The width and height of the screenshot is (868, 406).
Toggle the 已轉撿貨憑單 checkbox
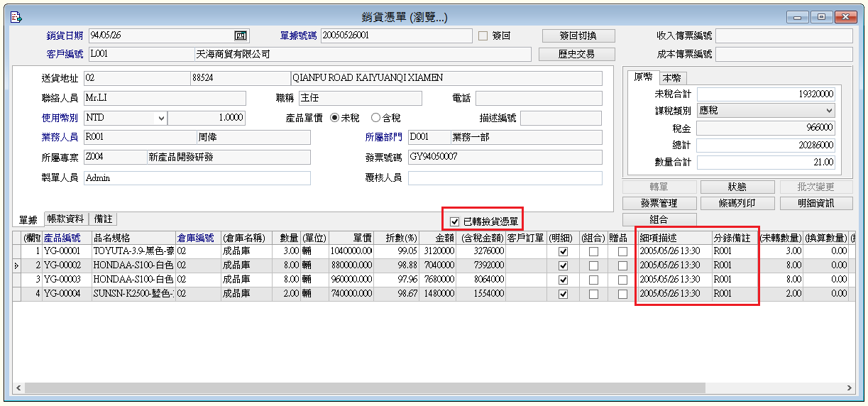(455, 221)
